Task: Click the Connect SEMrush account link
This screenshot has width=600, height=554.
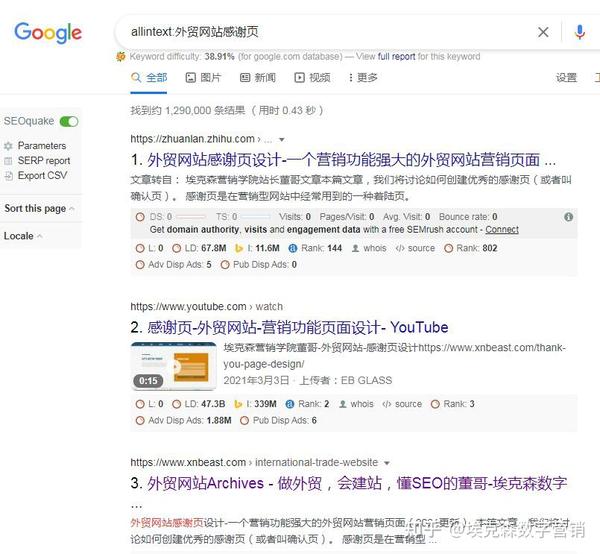Action: pyautogui.click(x=502, y=230)
